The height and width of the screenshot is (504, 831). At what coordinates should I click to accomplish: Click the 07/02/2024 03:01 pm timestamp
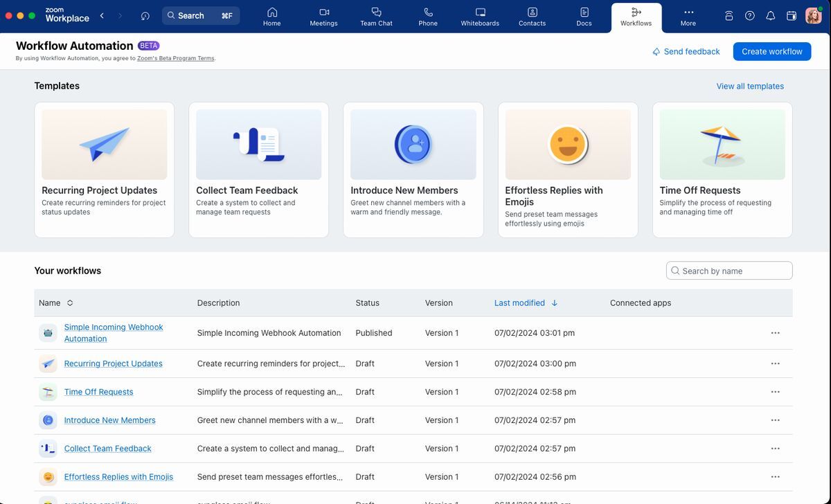[x=535, y=333]
